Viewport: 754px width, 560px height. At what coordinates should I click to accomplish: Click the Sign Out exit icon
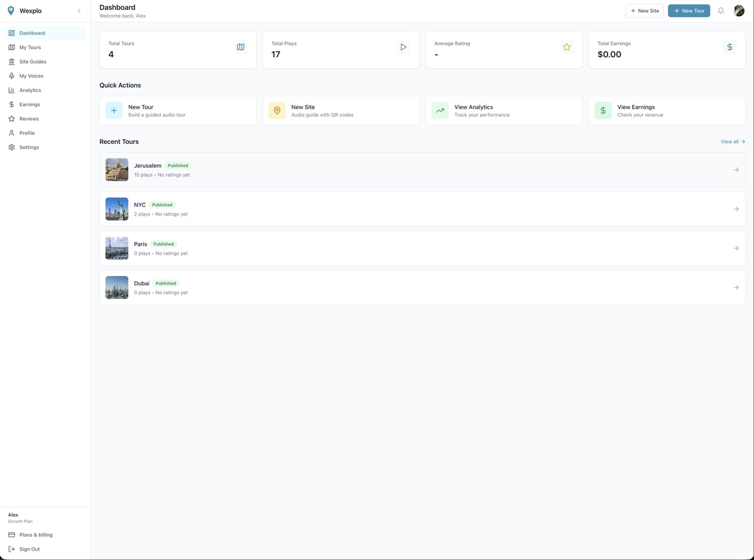[x=11, y=549]
